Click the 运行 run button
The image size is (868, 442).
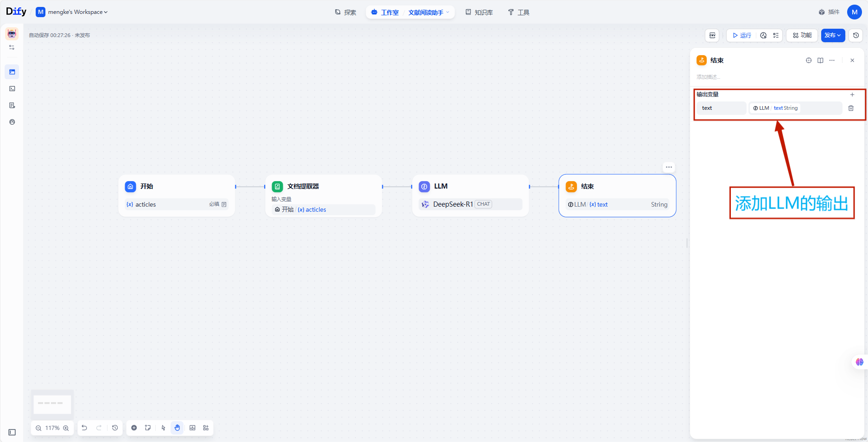point(742,35)
